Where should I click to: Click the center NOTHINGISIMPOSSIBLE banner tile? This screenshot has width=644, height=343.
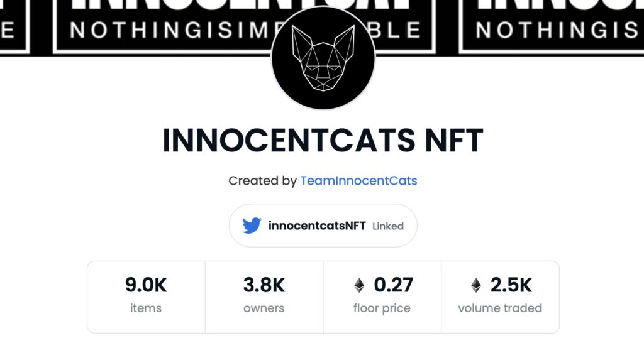(x=244, y=26)
